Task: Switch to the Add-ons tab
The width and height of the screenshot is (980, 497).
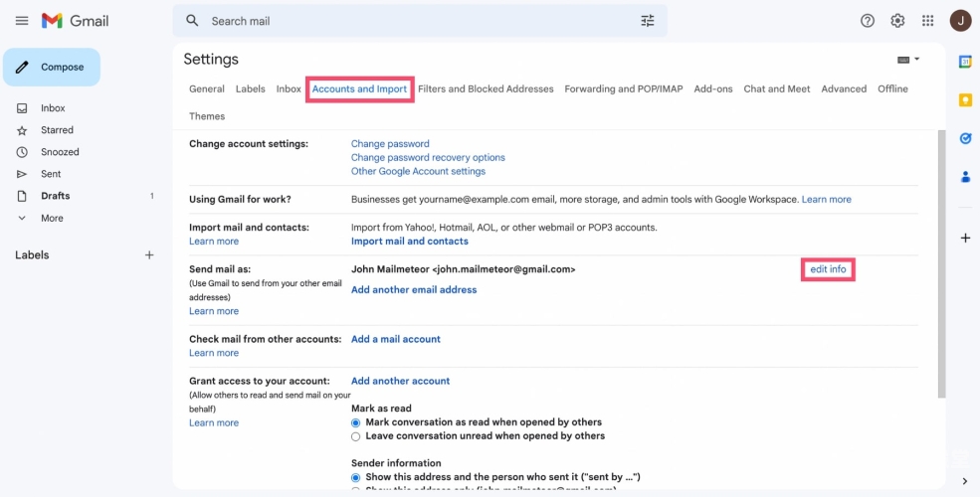Action: point(713,88)
